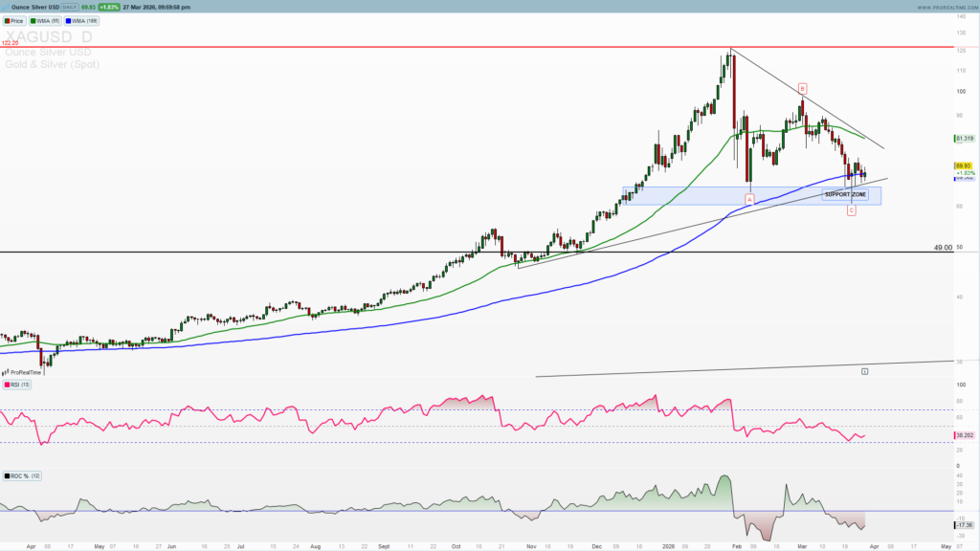Click the candlestick chart icon in the header

pyautogui.click(x=8, y=7)
